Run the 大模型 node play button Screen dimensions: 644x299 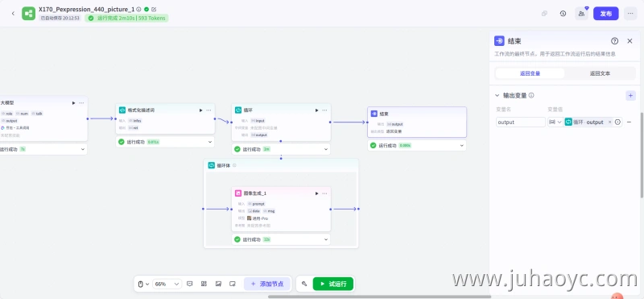point(73,103)
